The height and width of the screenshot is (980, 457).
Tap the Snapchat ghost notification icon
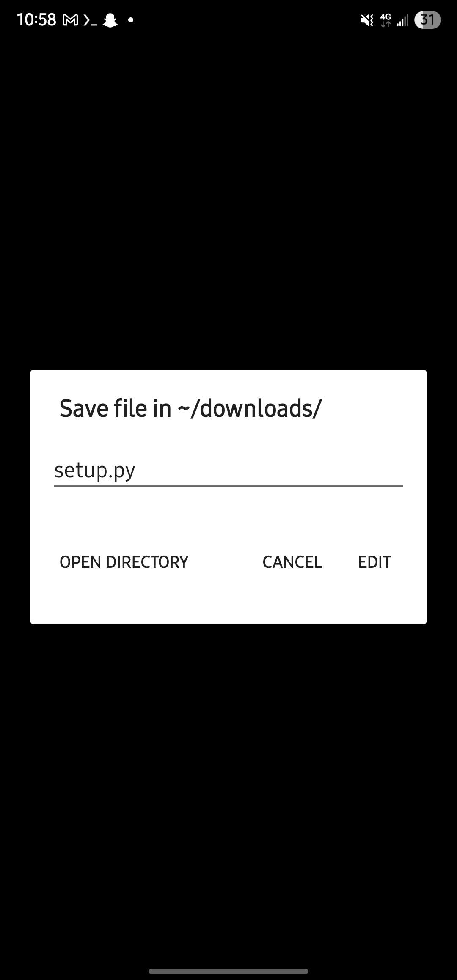coord(110,20)
